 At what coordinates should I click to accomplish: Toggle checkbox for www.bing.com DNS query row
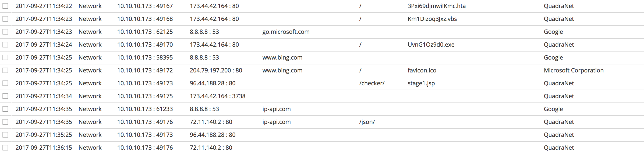click(5, 57)
